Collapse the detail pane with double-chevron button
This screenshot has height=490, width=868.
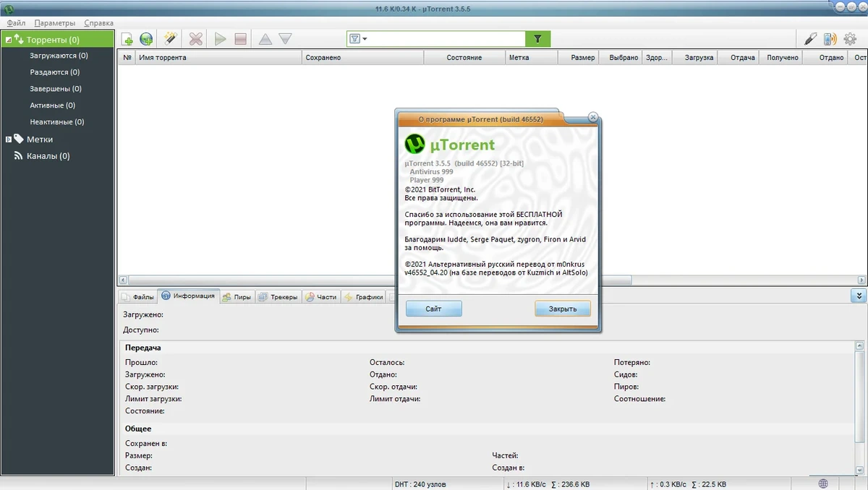pos(859,296)
